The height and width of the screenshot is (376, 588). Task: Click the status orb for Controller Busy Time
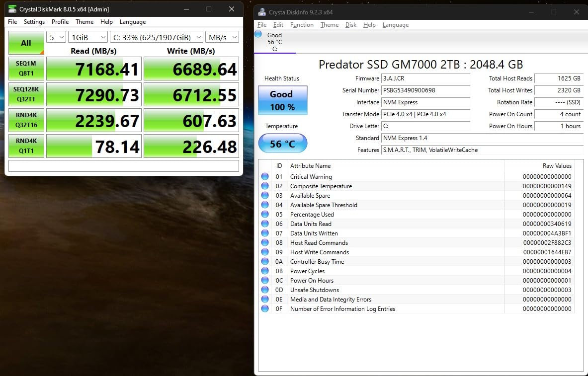(265, 261)
